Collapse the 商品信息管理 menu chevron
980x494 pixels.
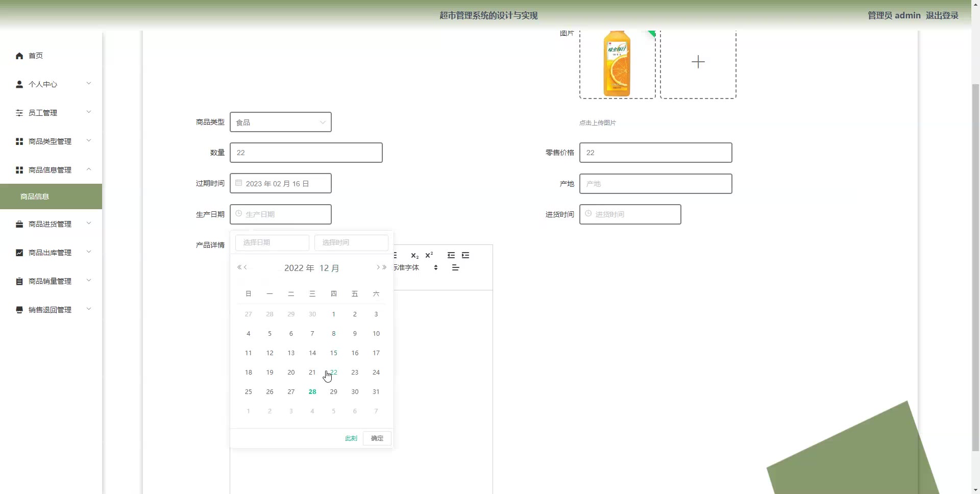pyautogui.click(x=89, y=169)
